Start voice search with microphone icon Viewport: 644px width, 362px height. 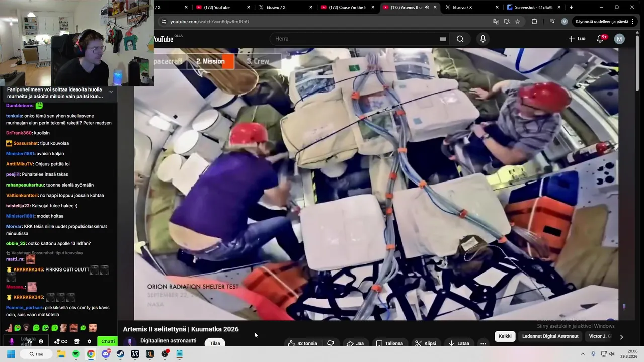click(483, 39)
